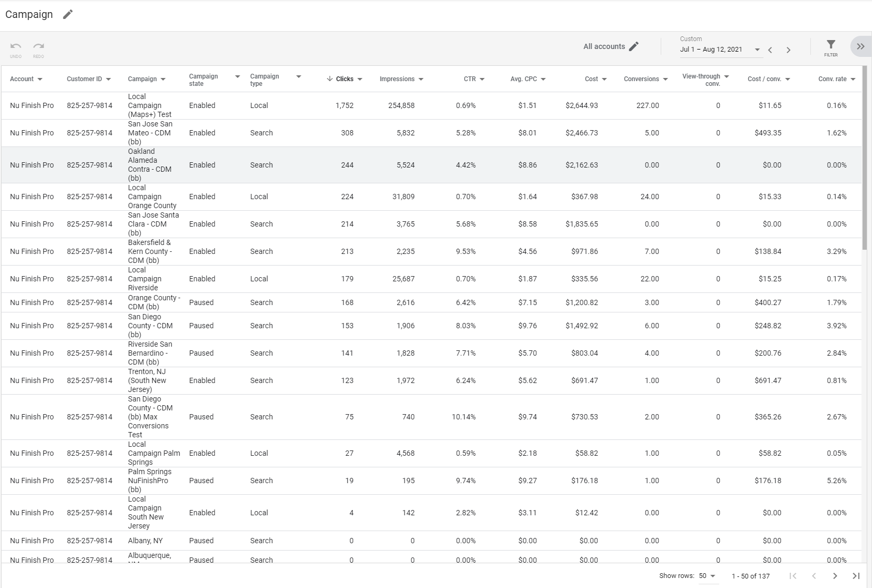Click the Redo arrow icon

point(38,46)
